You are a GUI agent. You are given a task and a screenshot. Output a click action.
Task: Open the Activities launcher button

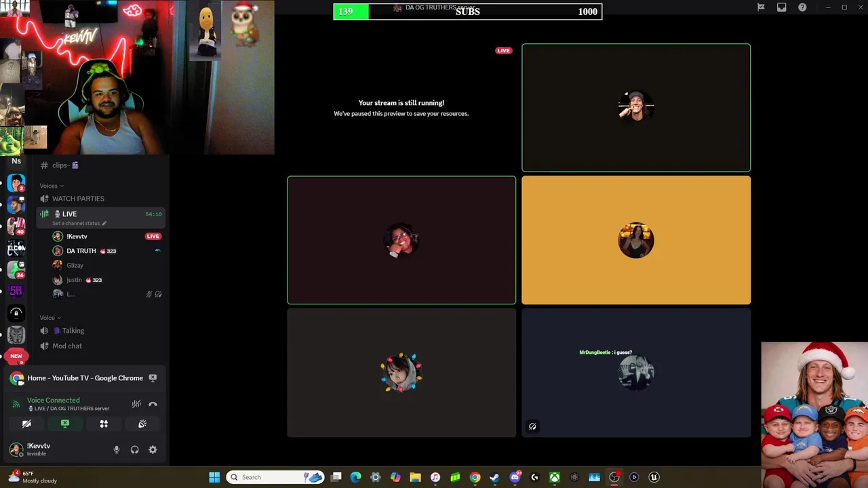104,424
